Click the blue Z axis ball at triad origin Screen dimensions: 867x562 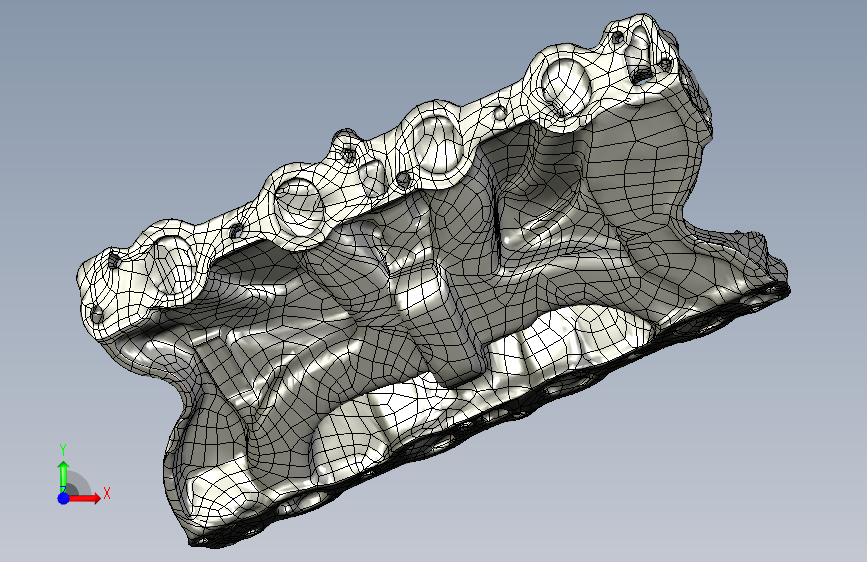(64, 498)
